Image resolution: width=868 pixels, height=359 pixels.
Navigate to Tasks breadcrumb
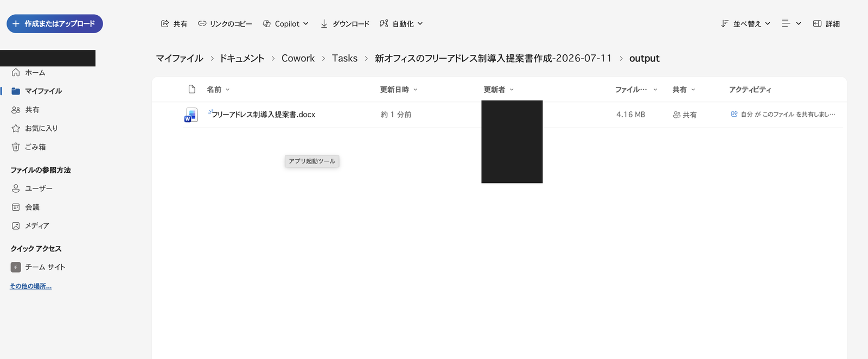(344, 58)
